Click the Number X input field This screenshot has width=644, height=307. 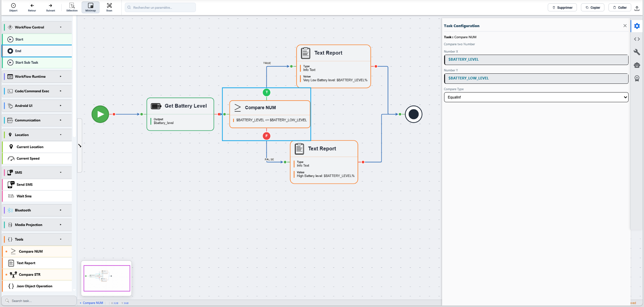536,60
